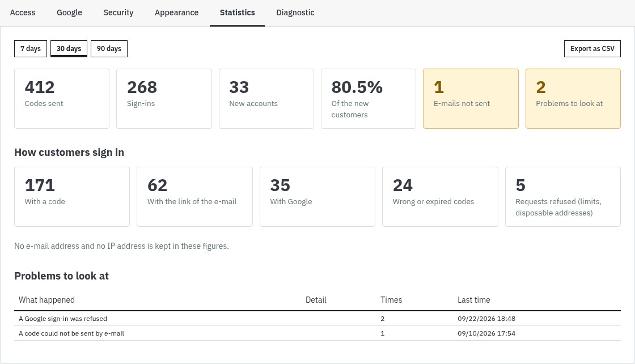Click the 268 Sign-ins card
635x364 pixels.
tap(164, 99)
